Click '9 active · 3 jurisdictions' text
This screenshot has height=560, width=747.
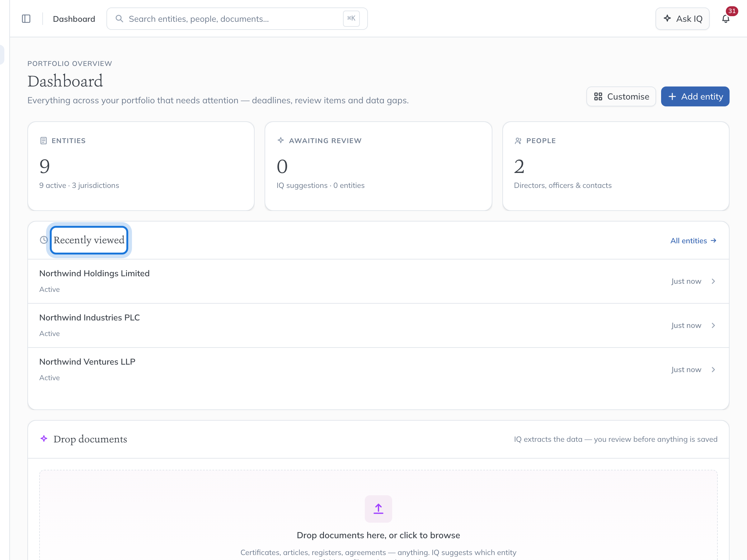coord(79,185)
